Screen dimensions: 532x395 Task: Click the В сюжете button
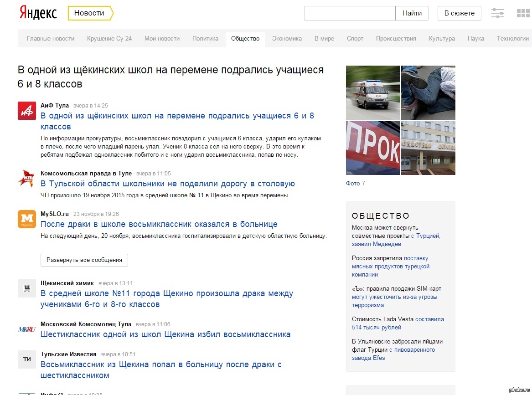pyautogui.click(x=459, y=13)
